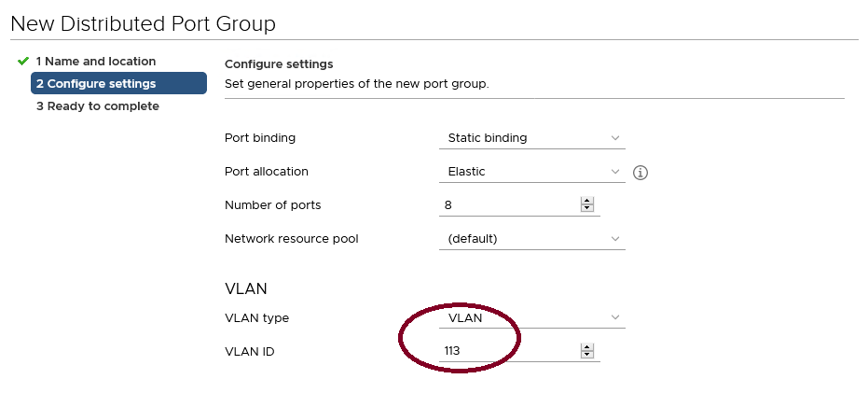This screenshot has height=393, width=868.
Task: Click the 'VLAN' value in VLAN type
Action: [465, 318]
